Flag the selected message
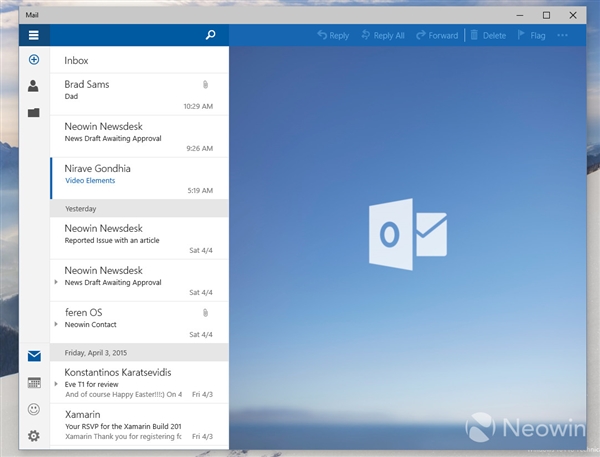Screen dimensions: 600x457 coord(531,35)
